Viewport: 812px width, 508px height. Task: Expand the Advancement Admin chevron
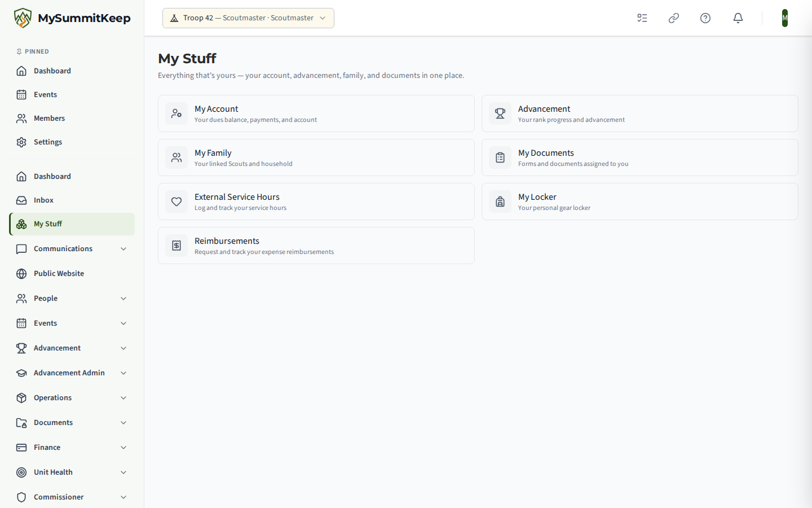click(x=123, y=373)
